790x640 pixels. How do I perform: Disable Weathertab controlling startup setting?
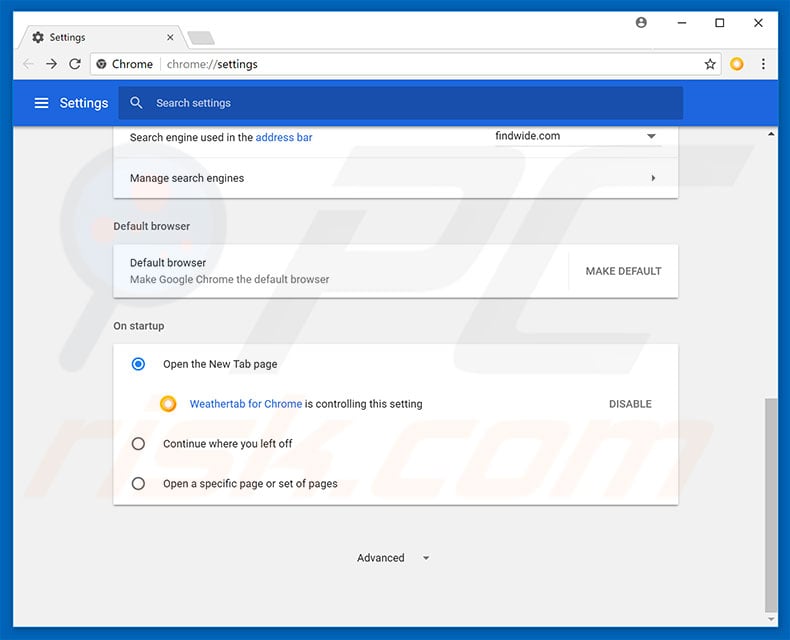click(630, 404)
